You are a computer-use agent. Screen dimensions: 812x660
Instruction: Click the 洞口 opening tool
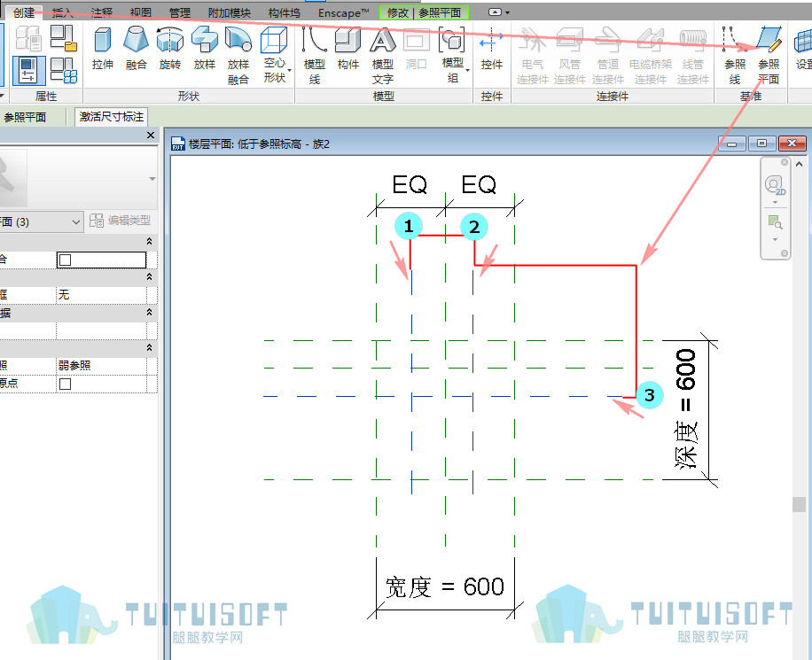coord(417,49)
